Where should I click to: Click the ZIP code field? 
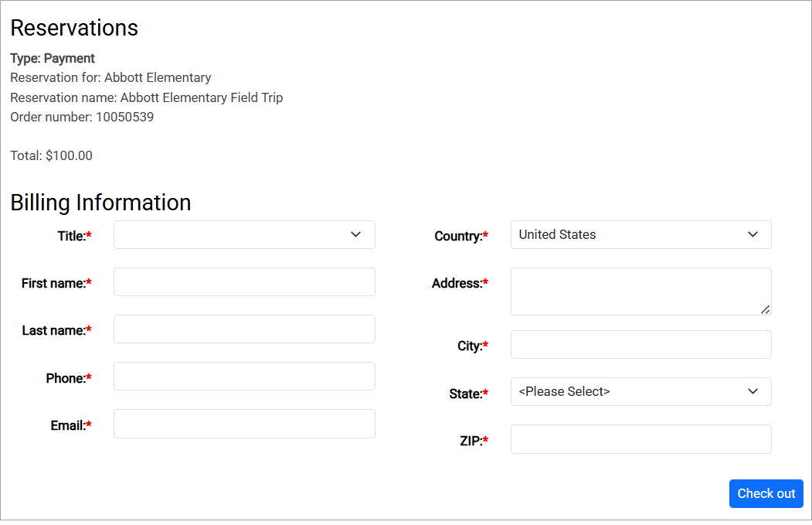640,439
